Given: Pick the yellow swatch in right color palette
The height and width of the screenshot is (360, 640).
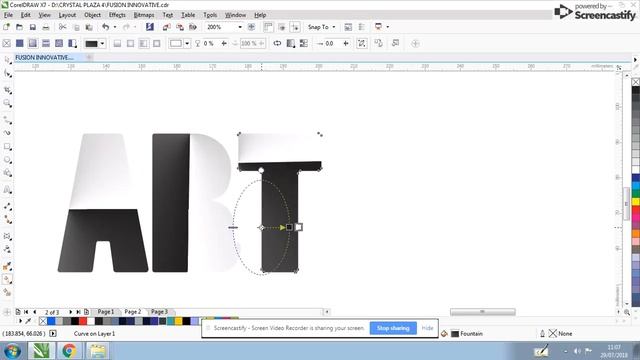Looking at the screenshot, I should pos(636,202).
